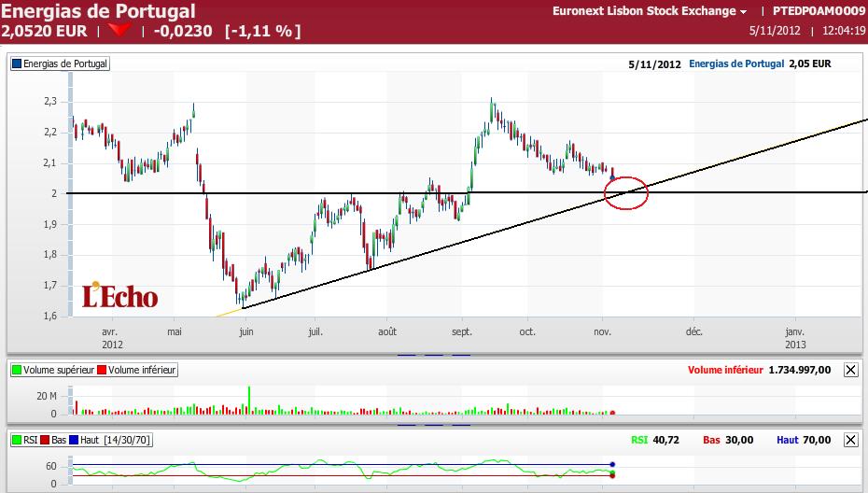Click the red Volume inférieur legend swatch

click(102, 370)
